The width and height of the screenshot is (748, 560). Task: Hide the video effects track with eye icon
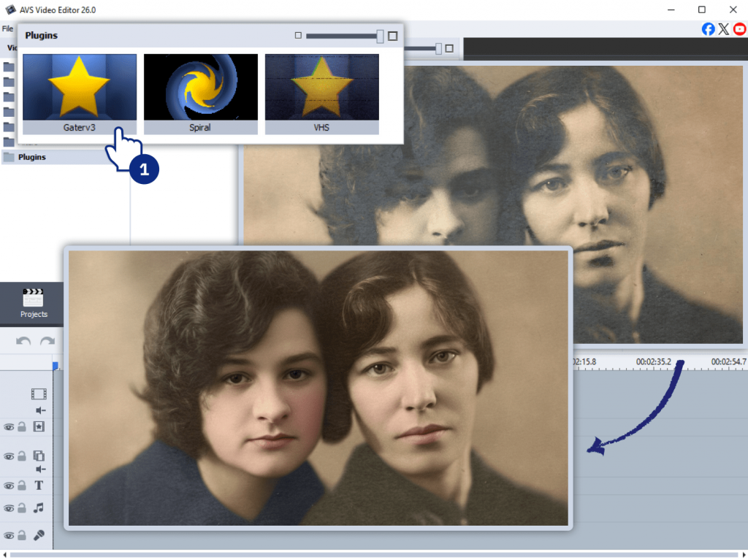pos(9,427)
